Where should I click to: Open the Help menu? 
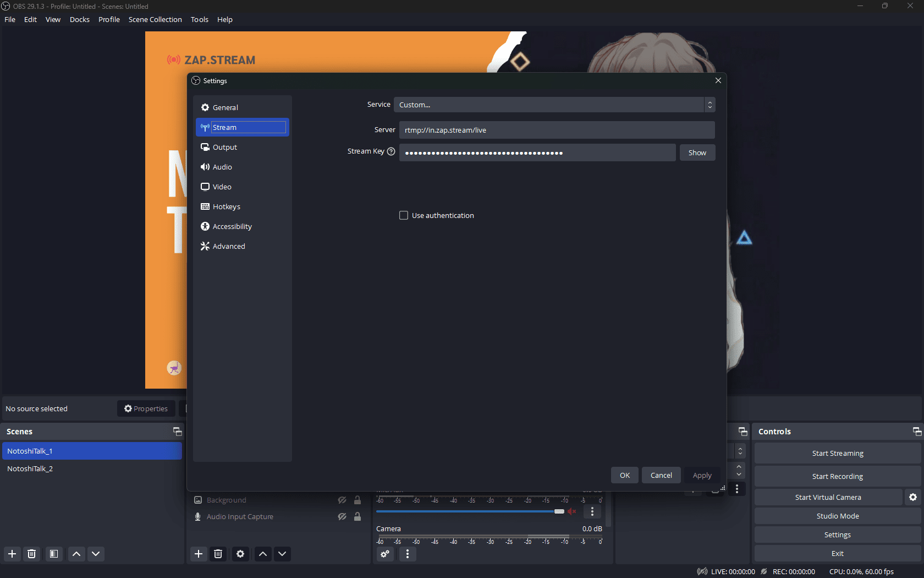click(x=225, y=19)
